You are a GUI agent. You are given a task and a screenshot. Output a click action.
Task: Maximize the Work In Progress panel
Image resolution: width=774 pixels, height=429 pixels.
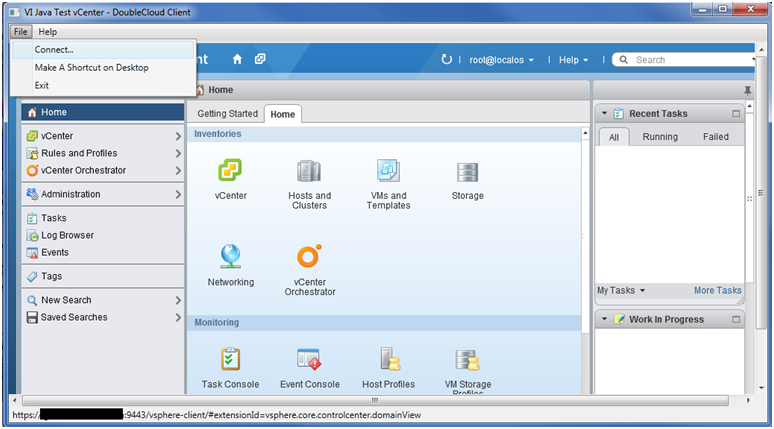pyautogui.click(x=736, y=319)
